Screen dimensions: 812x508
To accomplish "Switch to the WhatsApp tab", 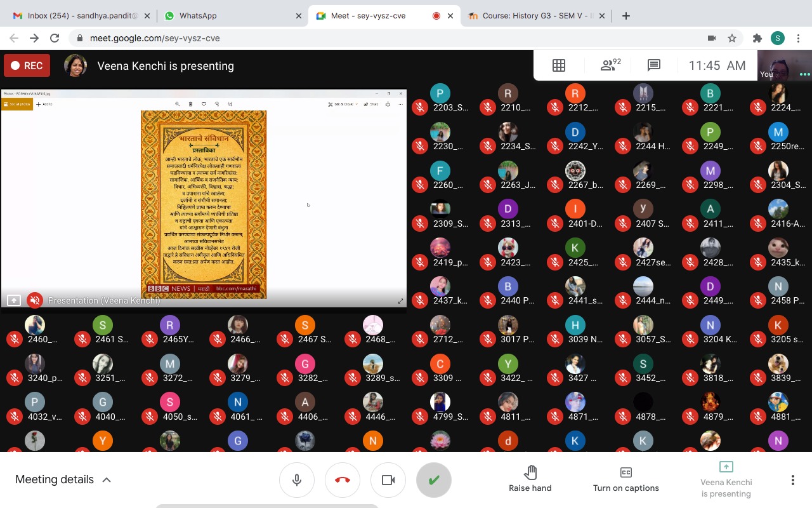I will click(x=232, y=16).
